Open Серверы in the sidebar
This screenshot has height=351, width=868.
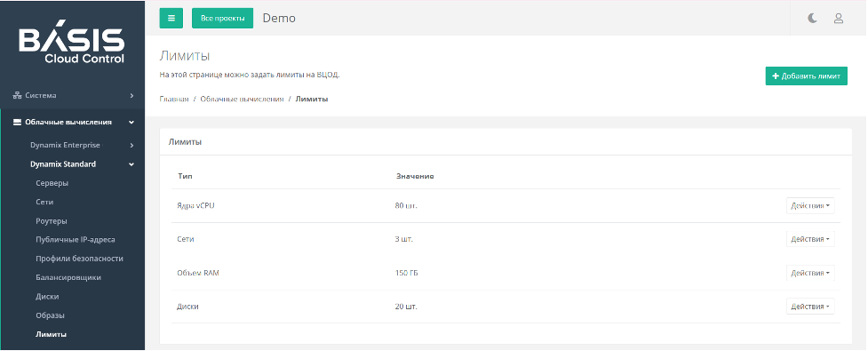tap(52, 183)
